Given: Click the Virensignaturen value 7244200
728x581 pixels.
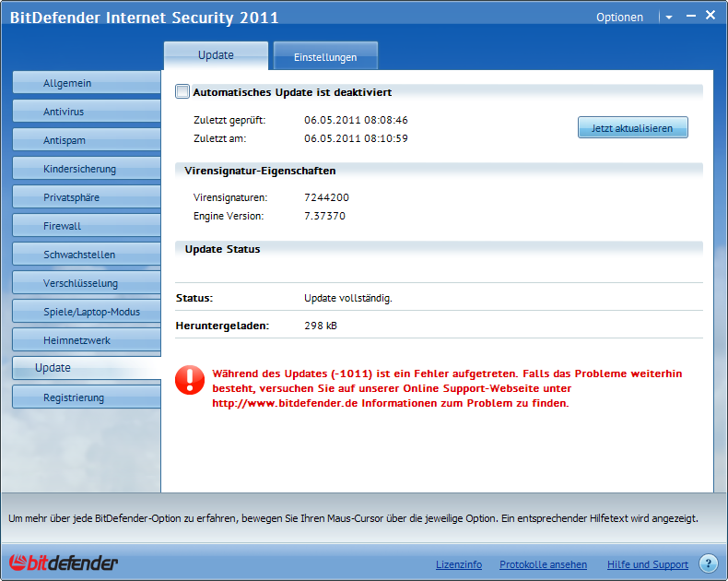Looking at the screenshot, I should click(x=326, y=197).
